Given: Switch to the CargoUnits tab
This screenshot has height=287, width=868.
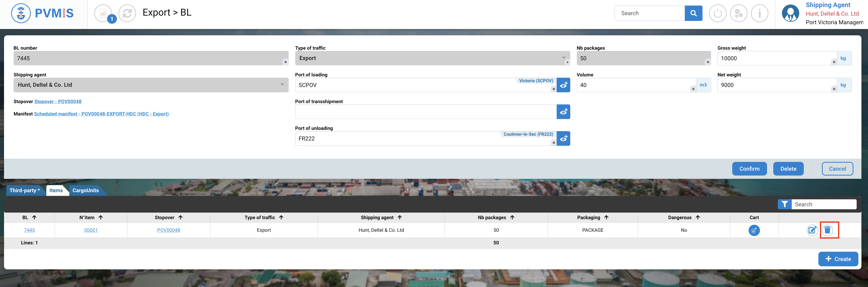Looking at the screenshot, I should point(86,190).
